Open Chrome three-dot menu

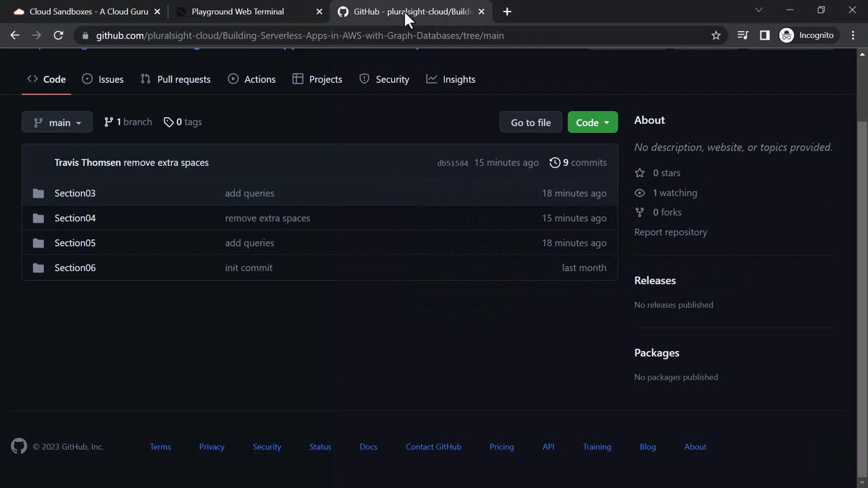tap(853, 35)
